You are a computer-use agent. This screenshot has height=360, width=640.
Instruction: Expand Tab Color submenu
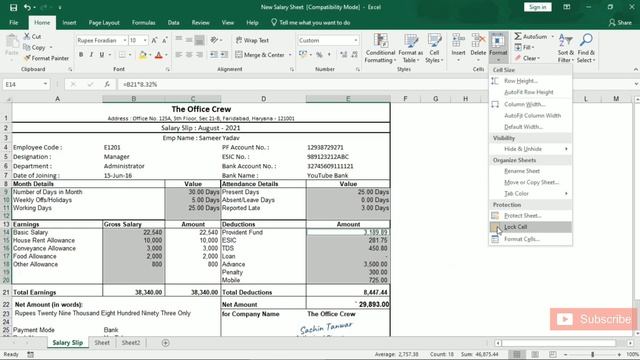[530, 193]
